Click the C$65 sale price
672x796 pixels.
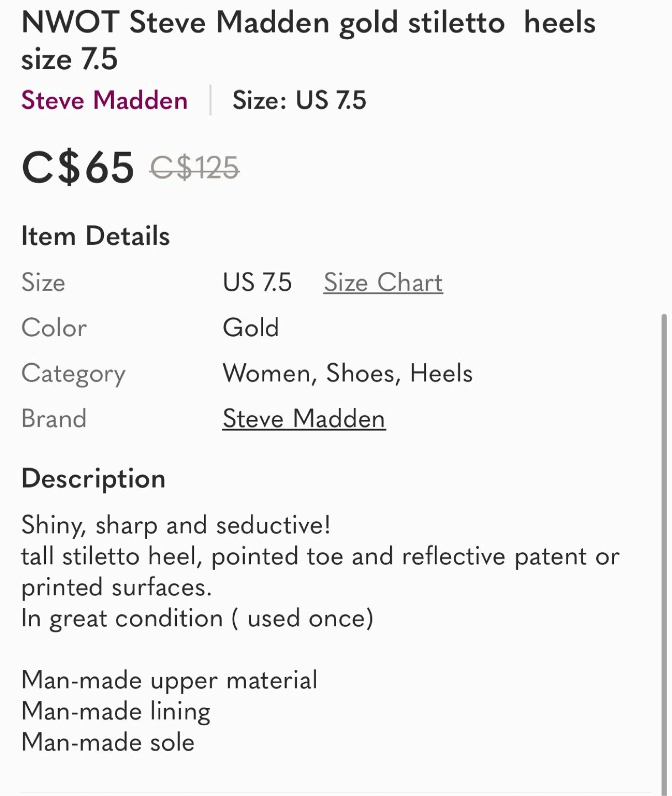point(78,167)
